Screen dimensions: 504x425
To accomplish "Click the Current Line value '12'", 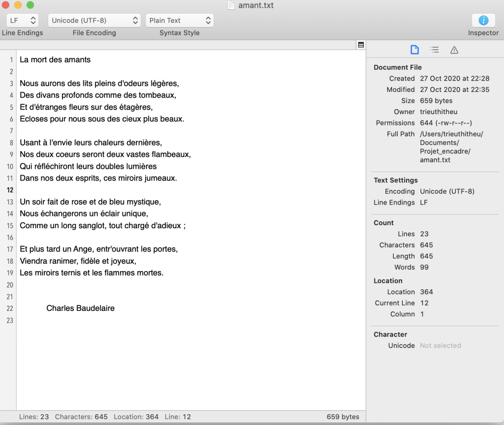I will click(x=424, y=303).
